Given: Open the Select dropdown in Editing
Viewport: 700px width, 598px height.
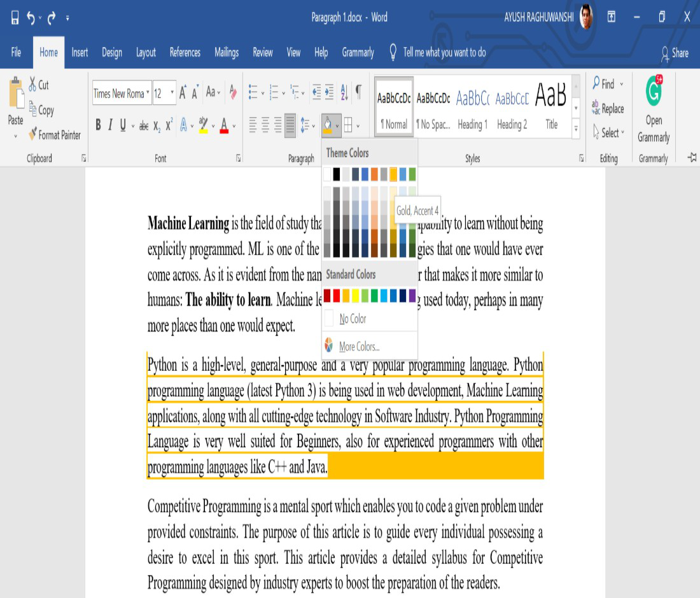Looking at the screenshot, I should click(610, 132).
